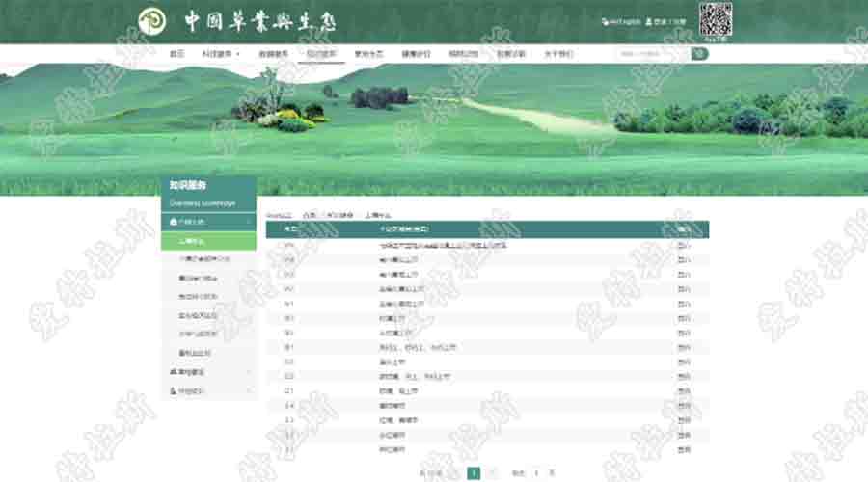Click page 1 button in pagination

[x=474, y=473]
